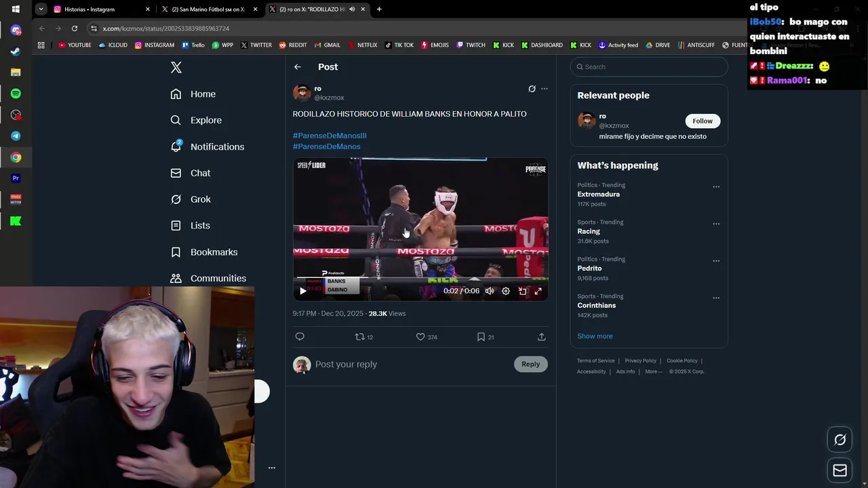Click the @kxzmox handle on the post
This screenshot has height=488, width=868.
click(329, 98)
